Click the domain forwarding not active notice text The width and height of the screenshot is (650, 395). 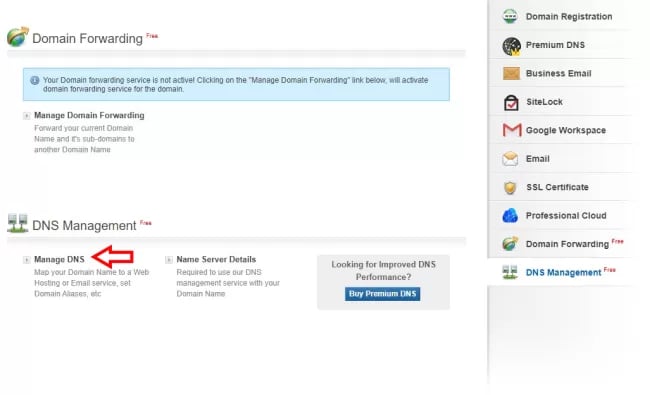coord(235,85)
